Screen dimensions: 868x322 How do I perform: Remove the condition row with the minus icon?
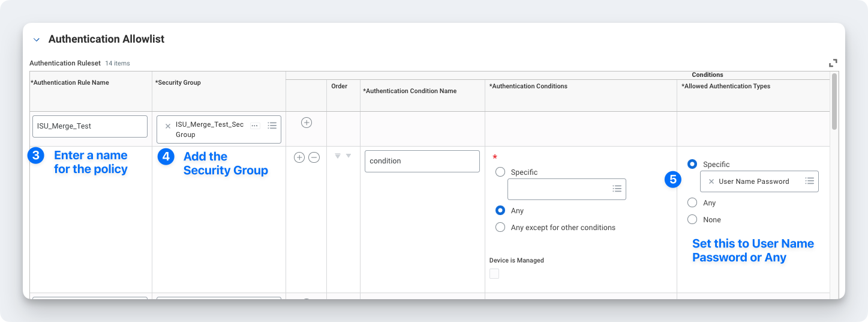click(314, 157)
